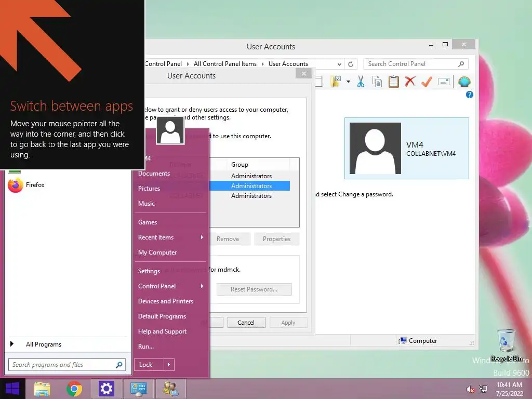Click the Reset Password... button
Viewport: 532px width, 399px height.
pyautogui.click(x=254, y=289)
